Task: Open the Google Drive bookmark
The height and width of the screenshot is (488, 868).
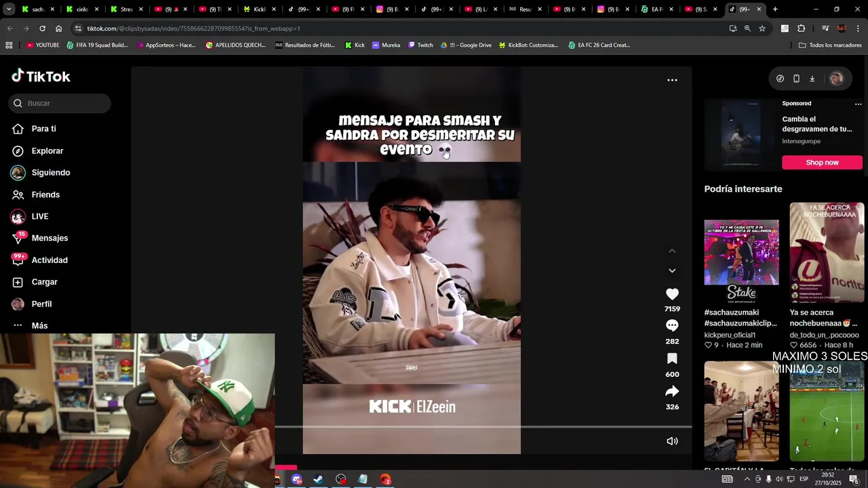Action: [466, 45]
